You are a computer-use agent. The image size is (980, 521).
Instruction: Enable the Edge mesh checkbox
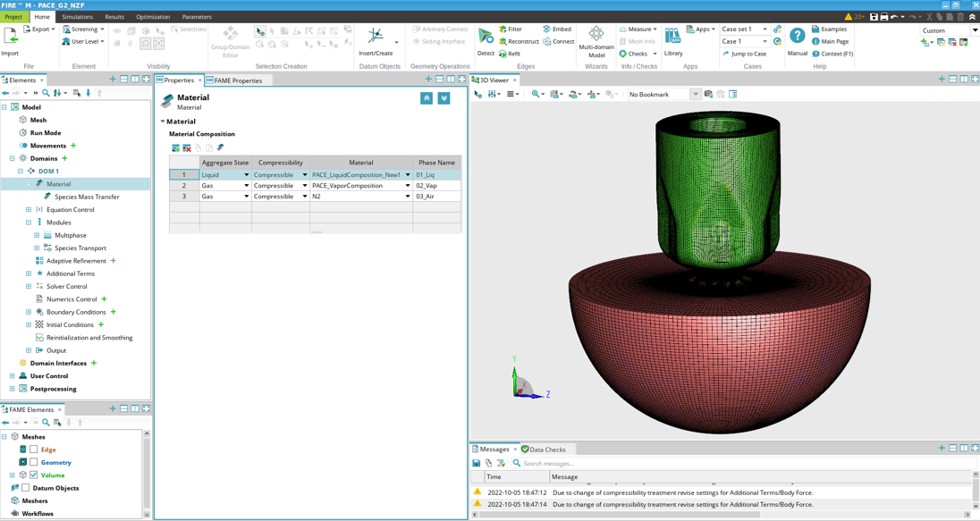coord(34,450)
